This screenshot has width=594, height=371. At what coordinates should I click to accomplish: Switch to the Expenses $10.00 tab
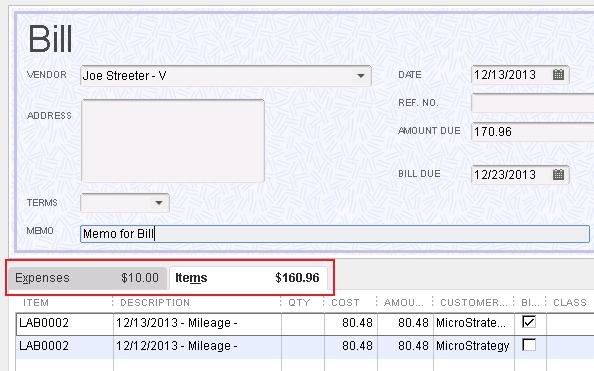pos(87,278)
